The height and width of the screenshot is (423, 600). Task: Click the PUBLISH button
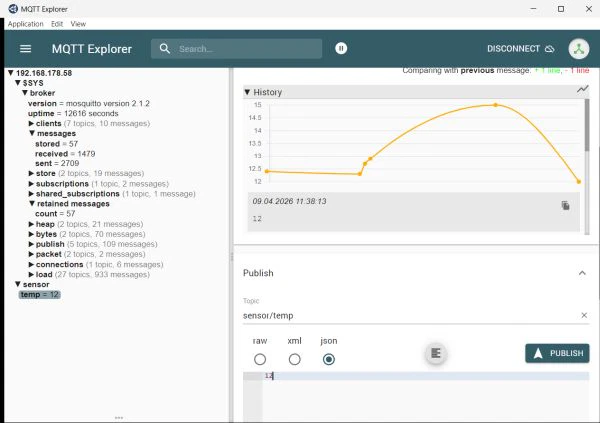click(x=557, y=353)
